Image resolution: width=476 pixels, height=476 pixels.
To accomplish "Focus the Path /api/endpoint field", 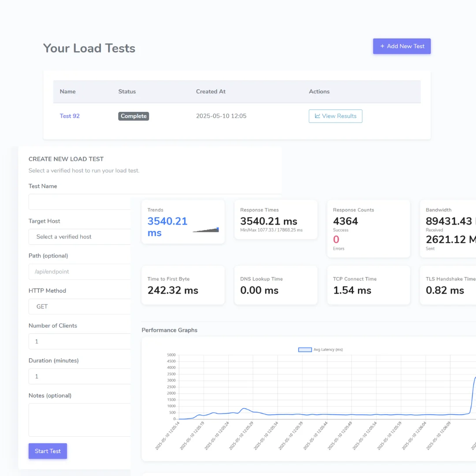I will pos(79,271).
